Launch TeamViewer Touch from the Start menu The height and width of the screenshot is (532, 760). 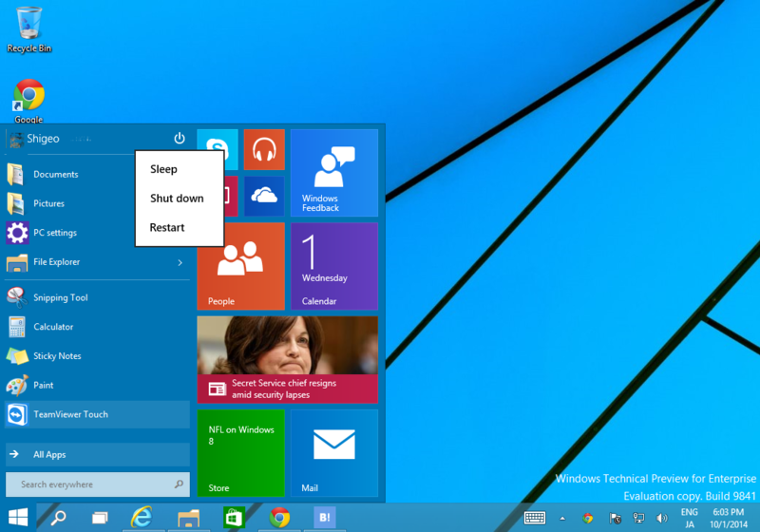[97, 414]
